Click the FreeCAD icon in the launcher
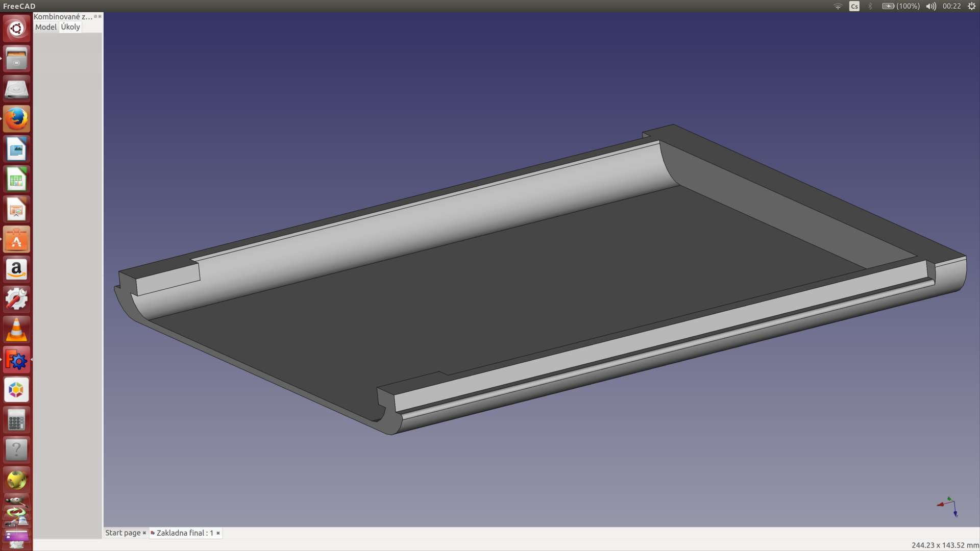Screen dimensions: 980x551 point(16,360)
